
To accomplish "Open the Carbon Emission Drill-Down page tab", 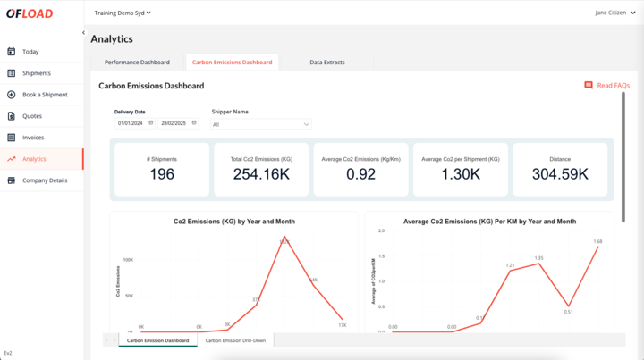I will 235,340.
